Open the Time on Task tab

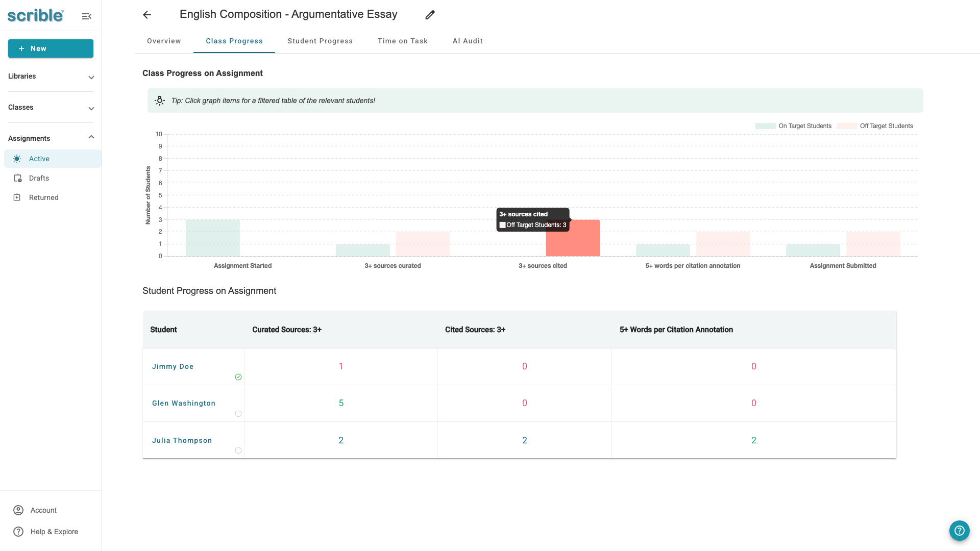click(403, 41)
